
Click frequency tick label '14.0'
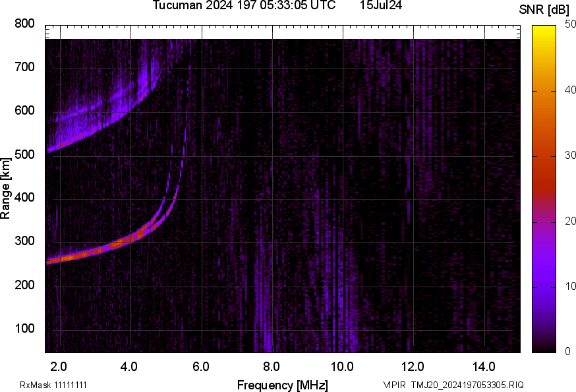(484, 367)
